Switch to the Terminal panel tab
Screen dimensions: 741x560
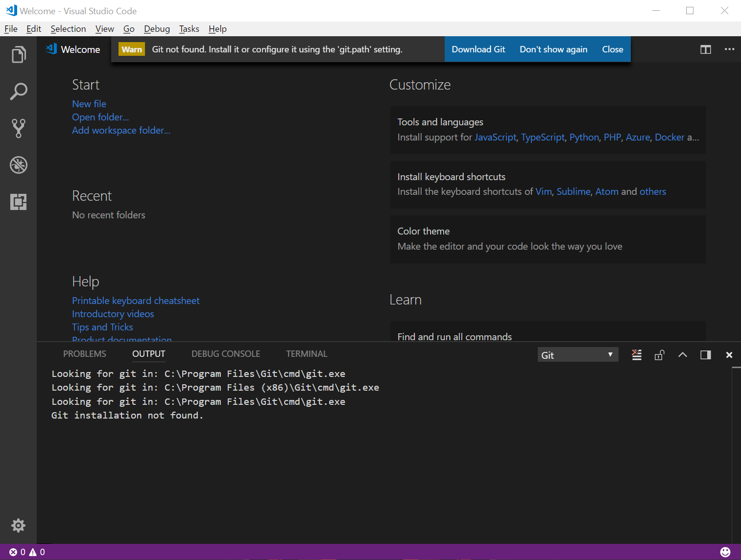(307, 354)
